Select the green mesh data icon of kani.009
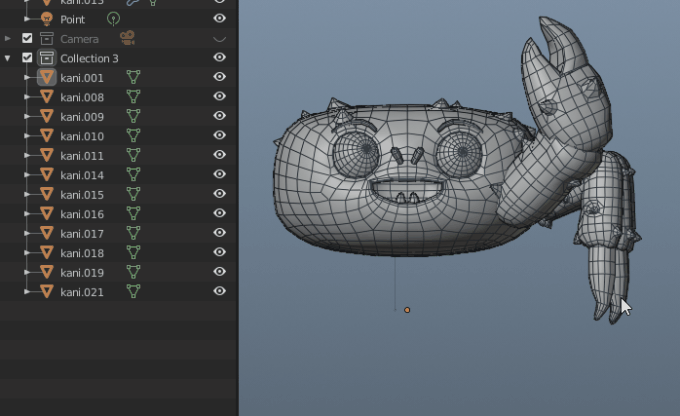This screenshot has height=416, width=680. (x=134, y=116)
